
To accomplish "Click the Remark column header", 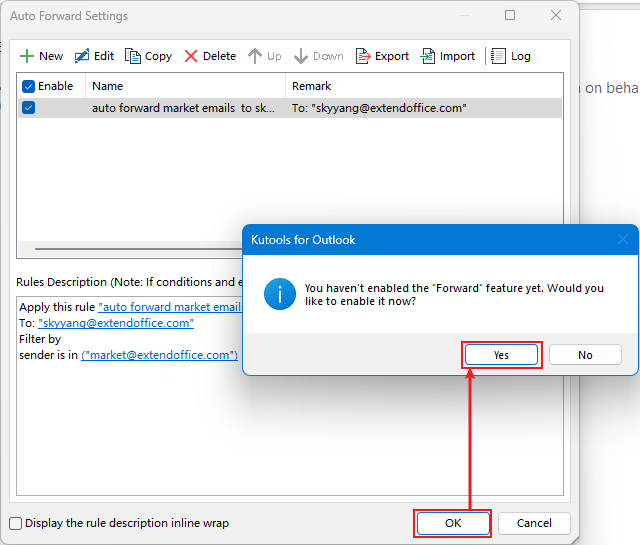I will [x=312, y=86].
